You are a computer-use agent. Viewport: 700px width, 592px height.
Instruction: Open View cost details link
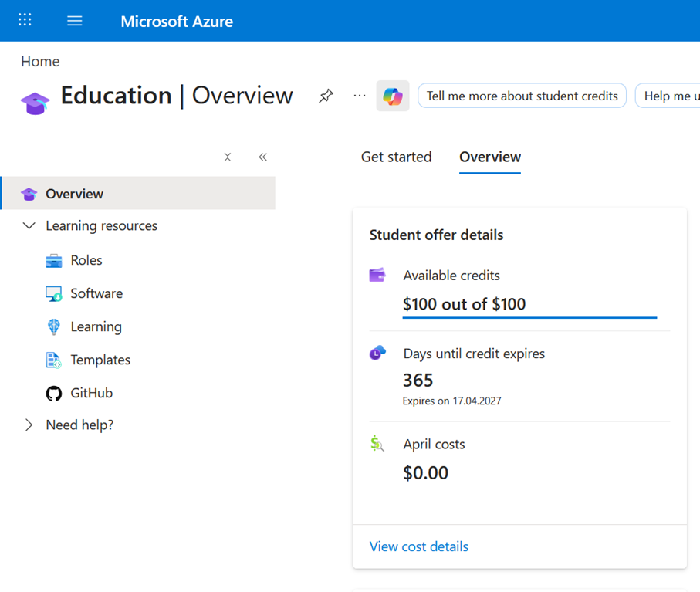pos(419,546)
